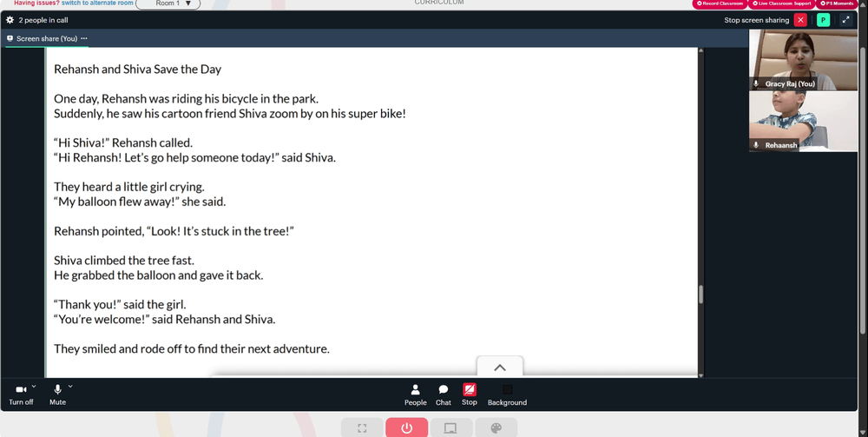Click PS Moments button
The width and height of the screenshot is (868, 437).
[x=837, y=3]
